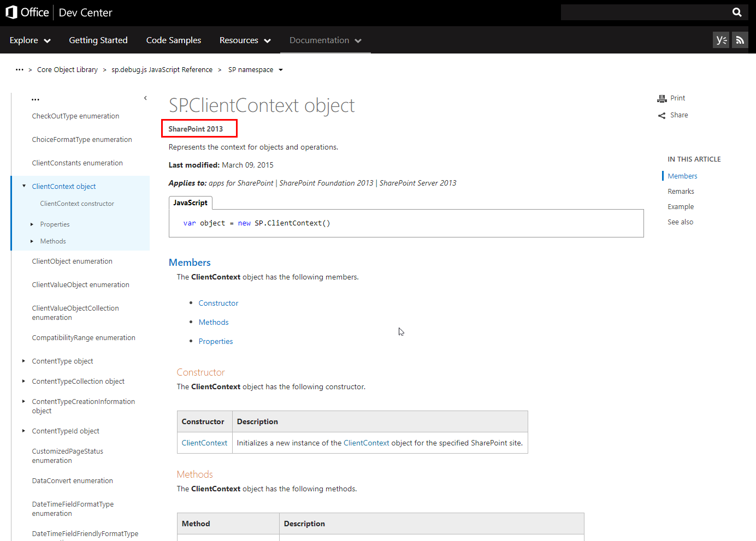Expand the ContentTypeCreationInformation object node

(x=23, y=401)
